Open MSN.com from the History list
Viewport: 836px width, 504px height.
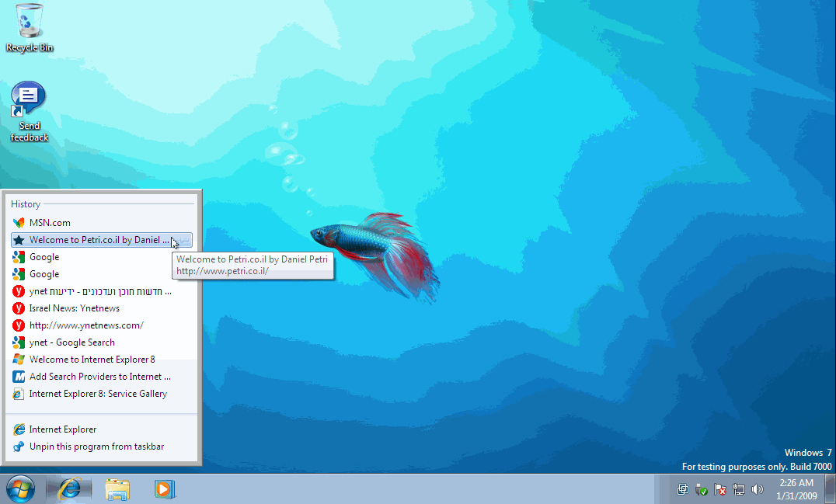pos(52,222)
